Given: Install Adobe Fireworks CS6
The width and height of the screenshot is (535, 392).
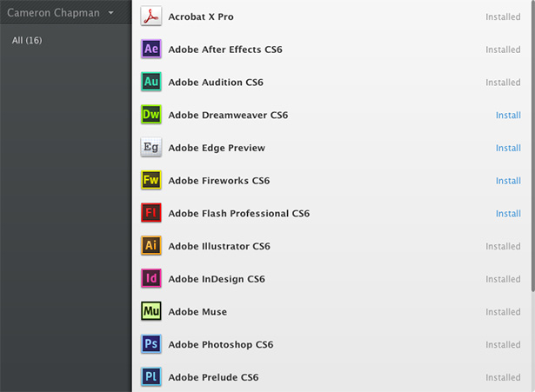Looking at the screenshot, I should click(x=508, y=181).
